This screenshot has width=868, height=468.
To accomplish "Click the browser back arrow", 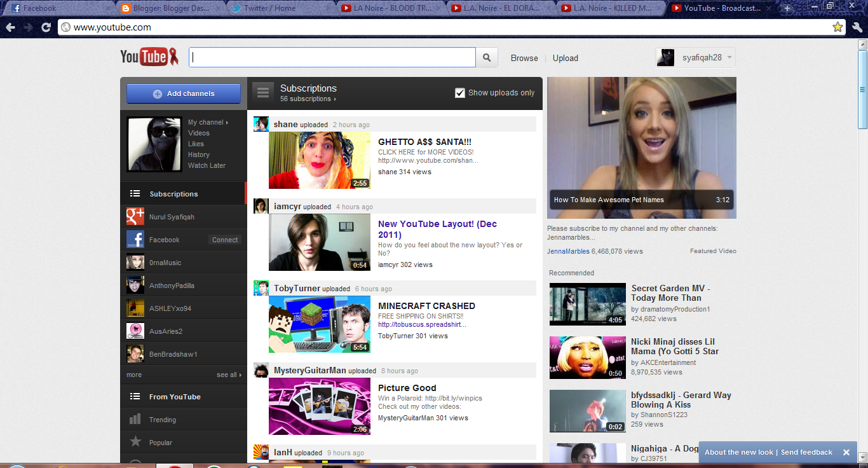I will click(x=10, y=27).
